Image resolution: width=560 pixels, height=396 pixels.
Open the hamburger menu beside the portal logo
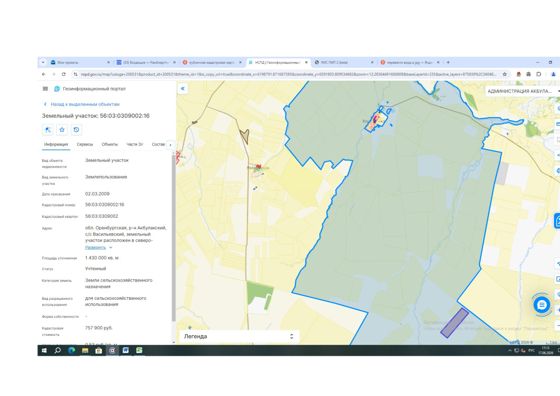click(x=45, y=89)
